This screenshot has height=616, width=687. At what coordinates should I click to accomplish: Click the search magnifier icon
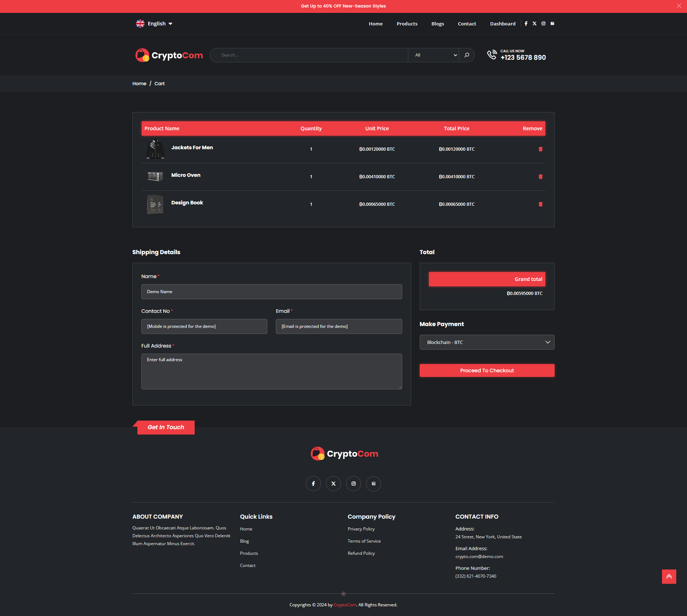click(467, 55)
